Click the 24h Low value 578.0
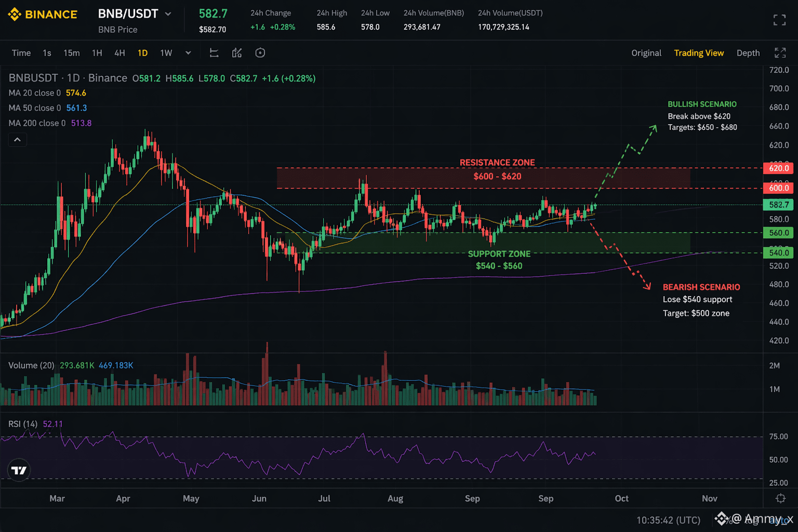 (x=370, y=27)
